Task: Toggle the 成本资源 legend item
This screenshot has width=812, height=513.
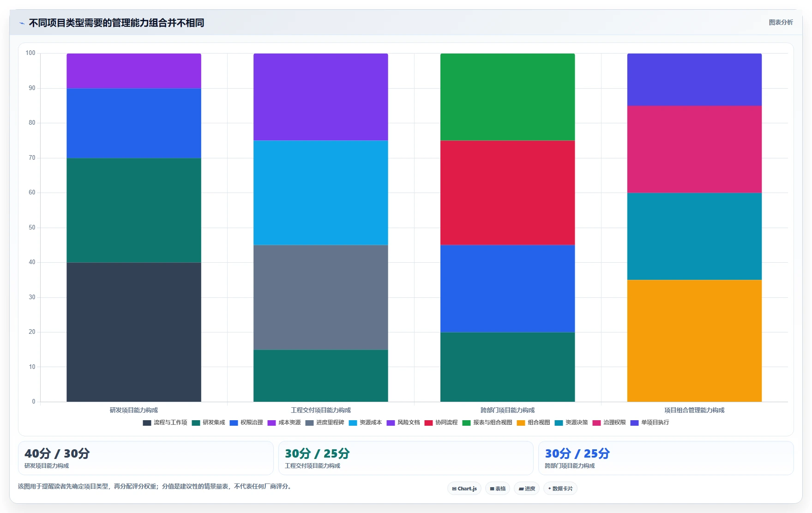Action: (x=284, y=422)
